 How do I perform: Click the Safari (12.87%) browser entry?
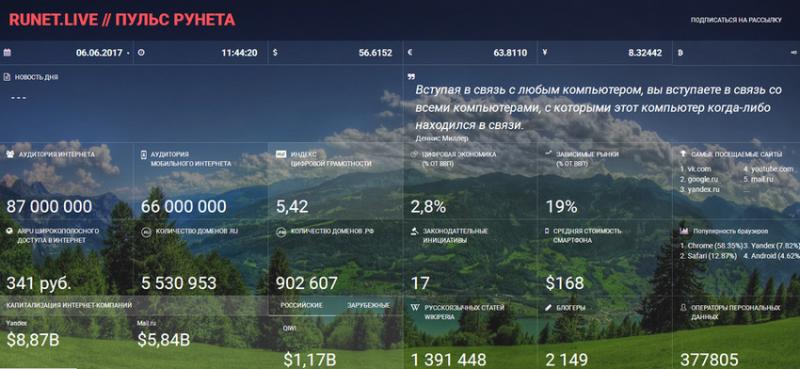(708, 256)
